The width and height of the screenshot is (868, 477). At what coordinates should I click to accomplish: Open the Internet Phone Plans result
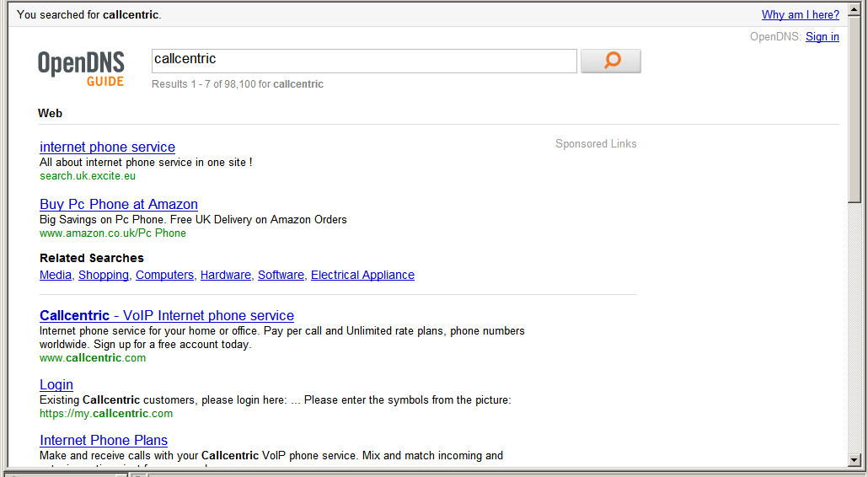pyautogui.click(x=103, y=440)
